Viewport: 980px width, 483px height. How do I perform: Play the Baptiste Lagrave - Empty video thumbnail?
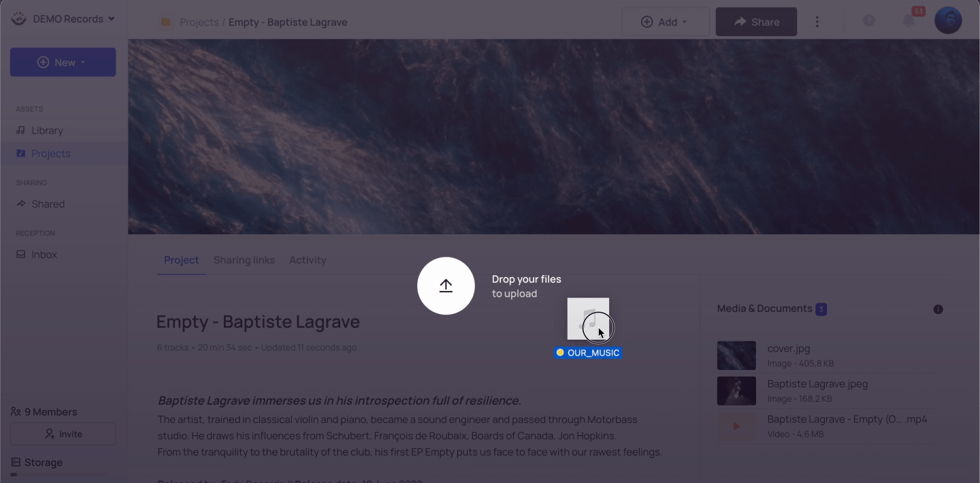coord(736,426)
